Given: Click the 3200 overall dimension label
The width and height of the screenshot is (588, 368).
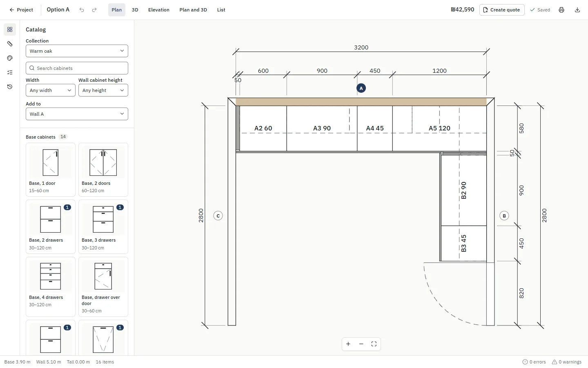Looking at the screenshot, I should pos(361,47).
